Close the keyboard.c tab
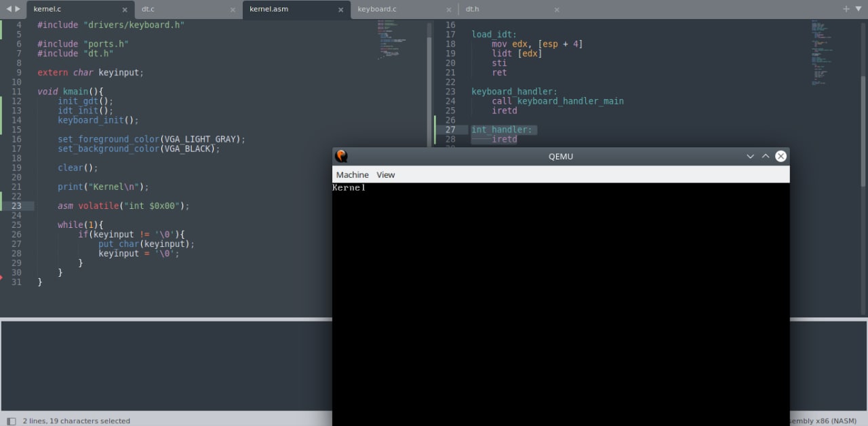This screenshot has height=426, width=868. (x=448, y=9)
